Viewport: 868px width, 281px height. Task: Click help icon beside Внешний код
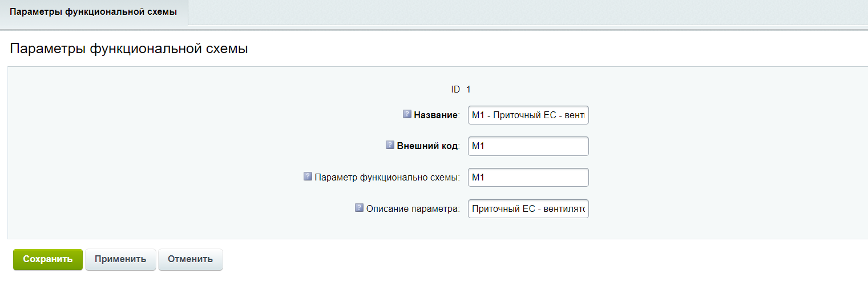(390, 145)
